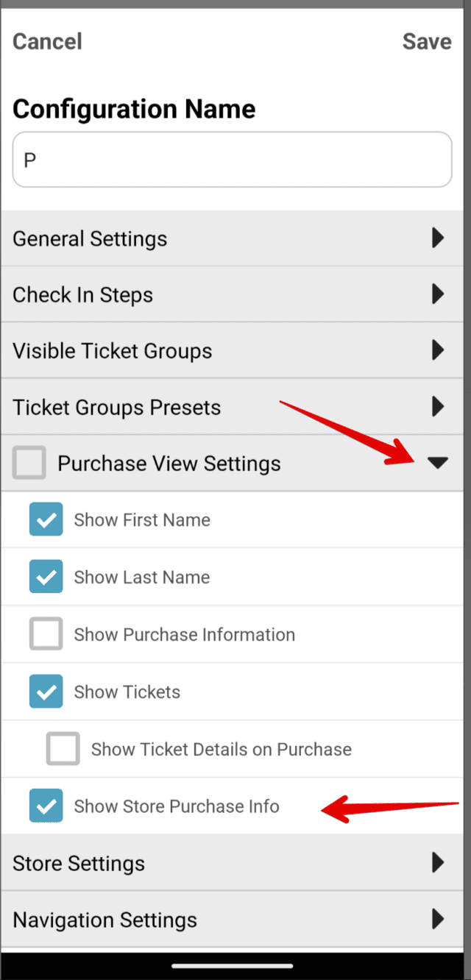471x980 pixels.
Task: Tap the Cancel button
Action: [46, 42]
